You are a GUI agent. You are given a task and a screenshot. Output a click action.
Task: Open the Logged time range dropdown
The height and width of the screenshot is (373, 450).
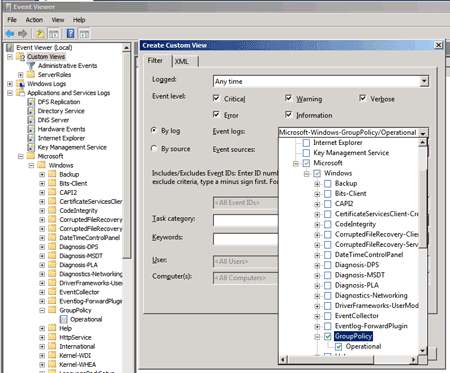point(424,81)
